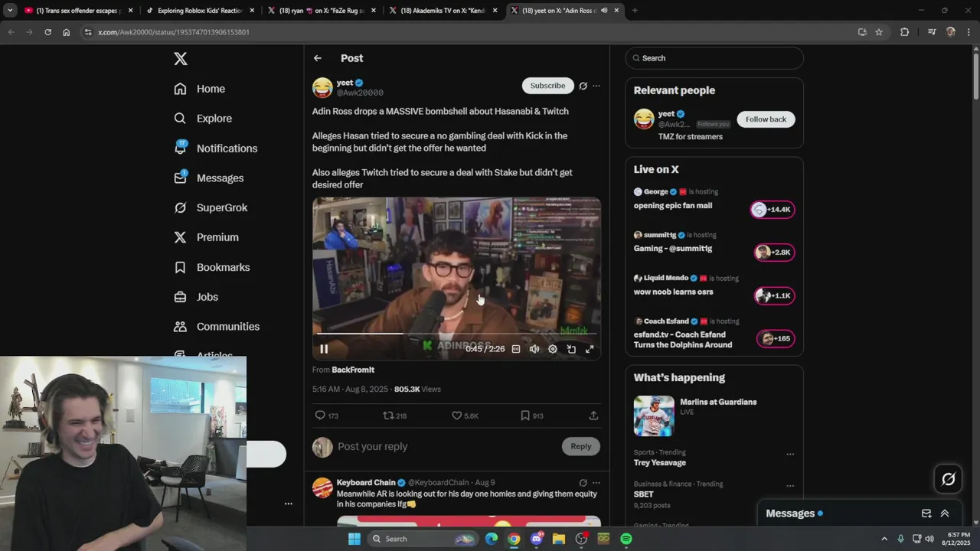980x551 pixels.
Task: Reload the page in Chrome
Action: click(47, 32)
